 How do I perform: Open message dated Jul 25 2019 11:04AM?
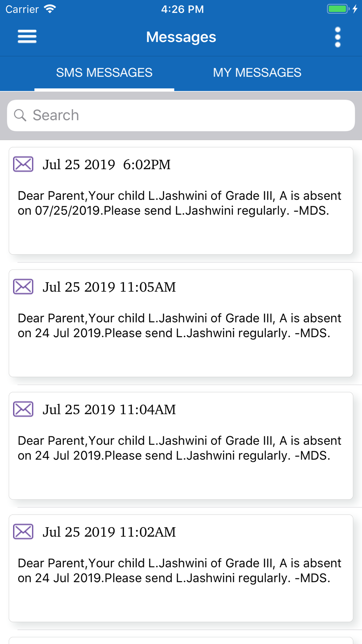click(x=181, y=446)
